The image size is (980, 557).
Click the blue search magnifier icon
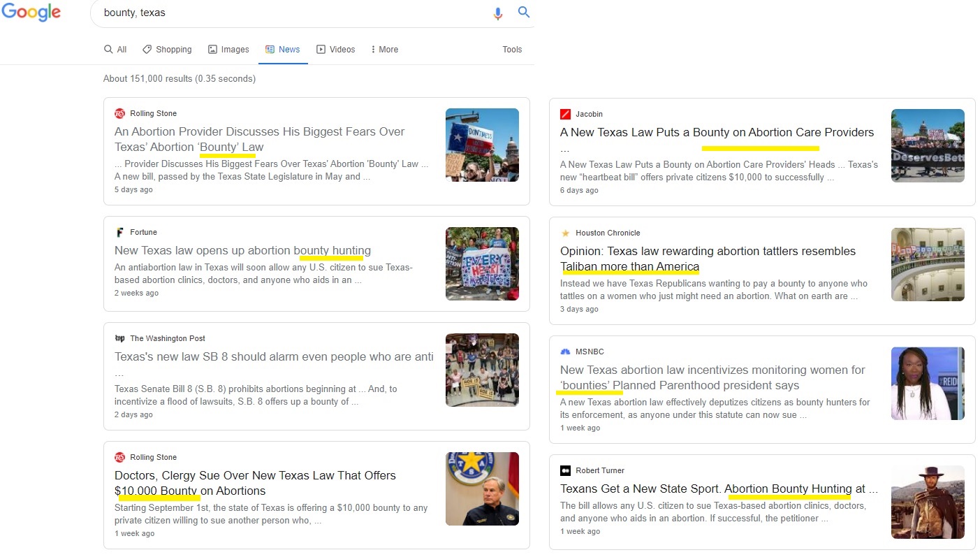click(524, 13)
